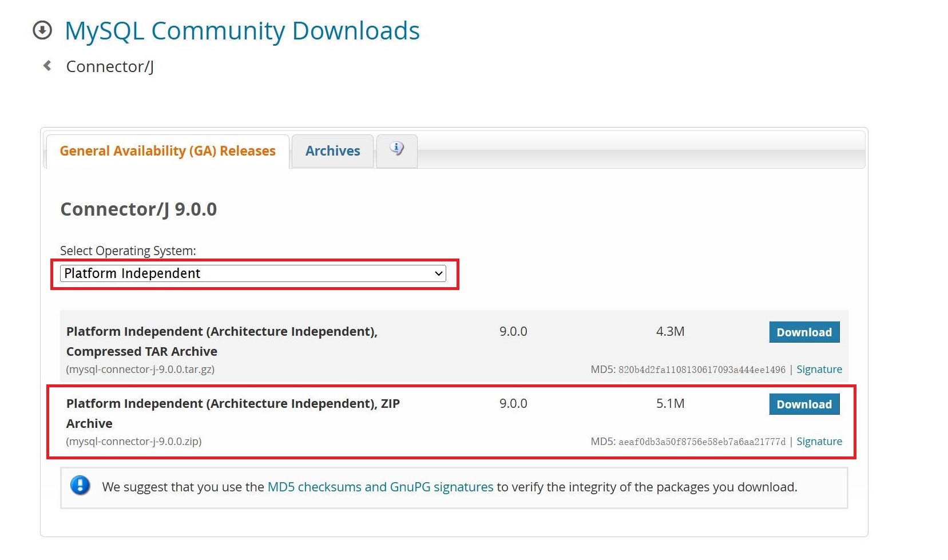
Task: Open the information speech-bubble icon tab
Action: (x=396, y=150)
